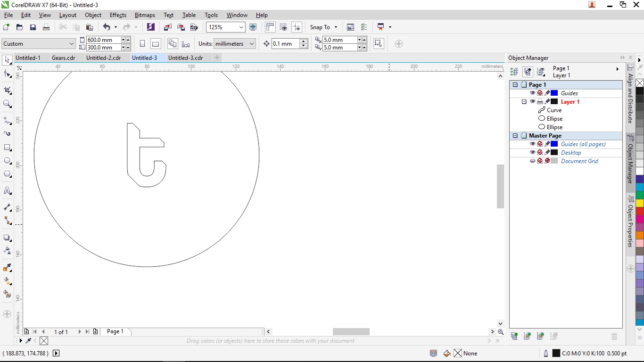The height and width of the screenshot is (362, 644).
Task: Toggle Edit Across Layers in Object Manager
Action: 528,72
